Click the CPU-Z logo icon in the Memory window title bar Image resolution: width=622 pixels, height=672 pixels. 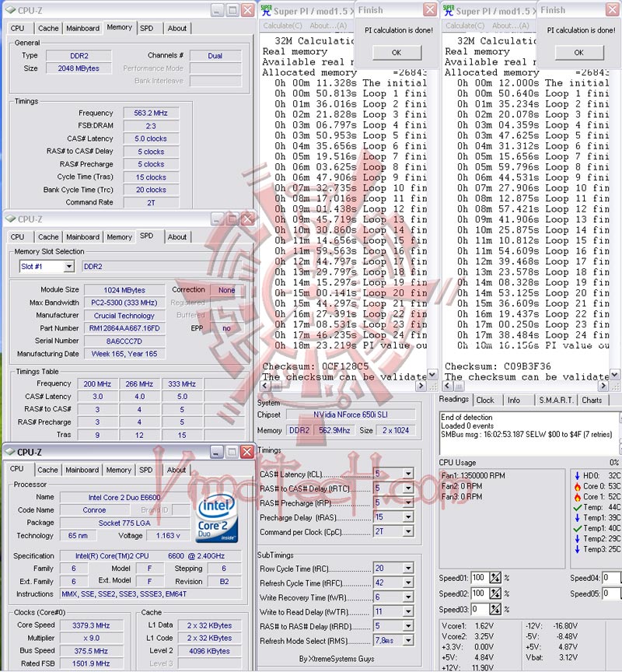[x=10, y=10]
